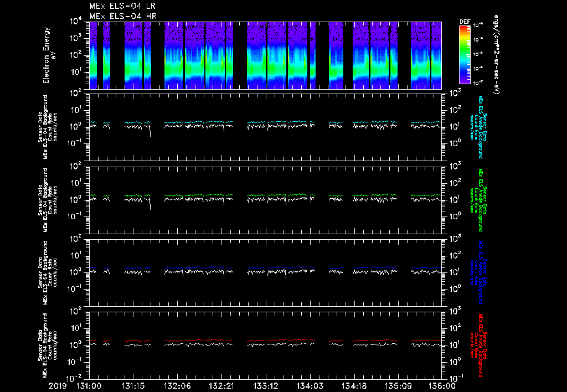Click the green anode background trace
The height and width of the screenshot is (392, 567).
[265, 195]
